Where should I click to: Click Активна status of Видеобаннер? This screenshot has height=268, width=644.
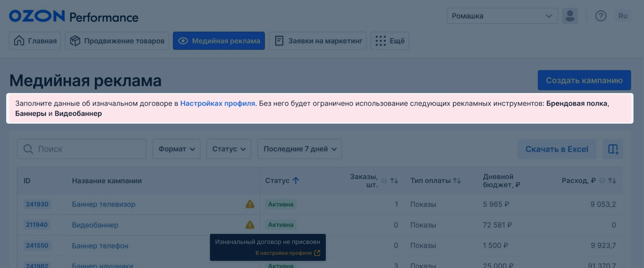click(x=281, y=225)
